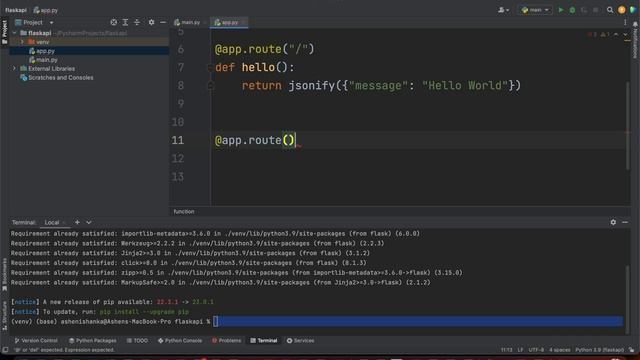Place cursor in @app.route() on line 11
Image resolution: width=640 pixels, height=360 pixels.
click(255, 140)
